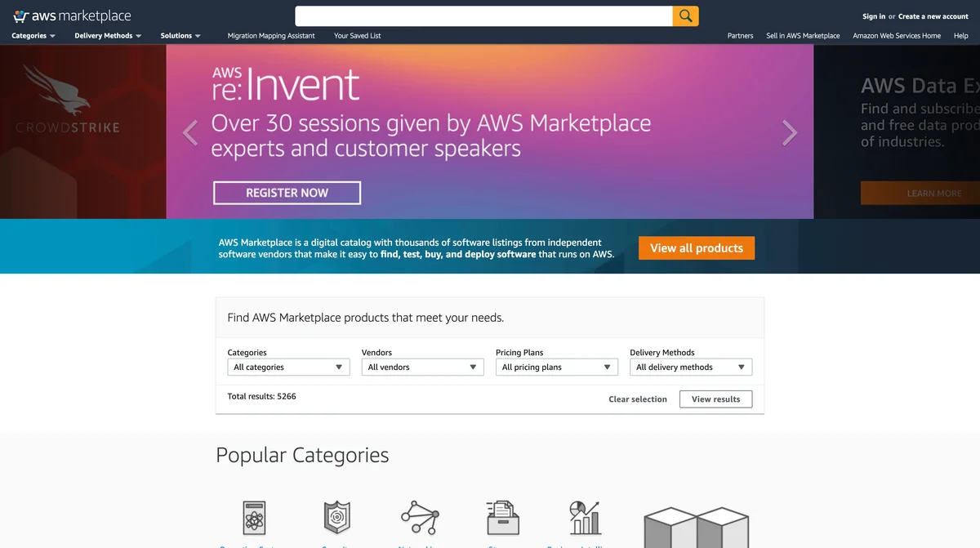The width and height of the screenshot is (980, 548).
Task: Open Your Saved List link
Action: pyautogui.click(x=357, y=35)
